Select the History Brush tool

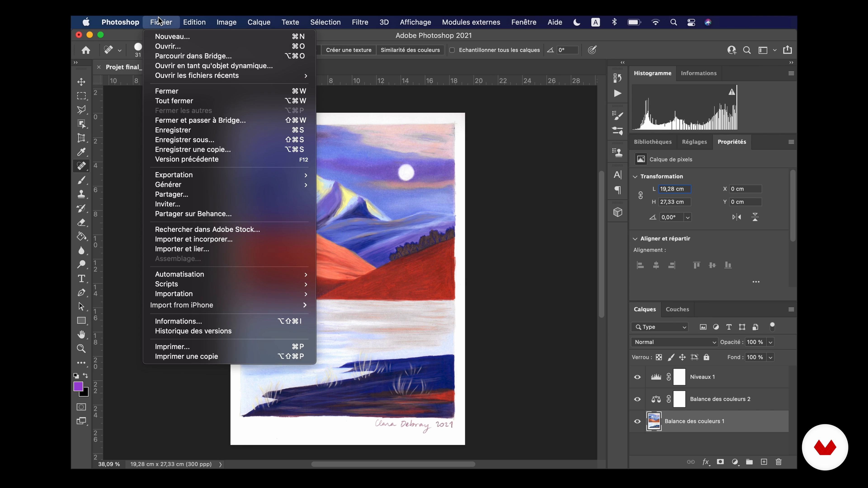pos(81,209)
